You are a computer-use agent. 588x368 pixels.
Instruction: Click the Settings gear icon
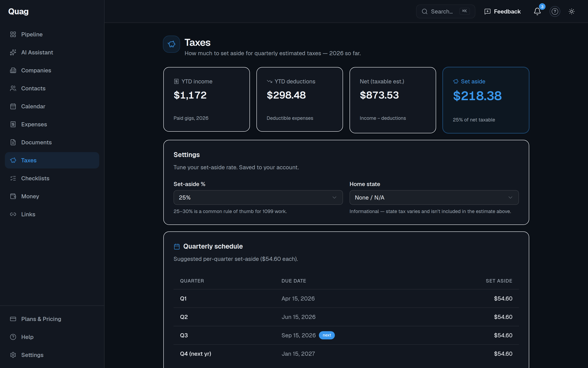coord(13,355)
